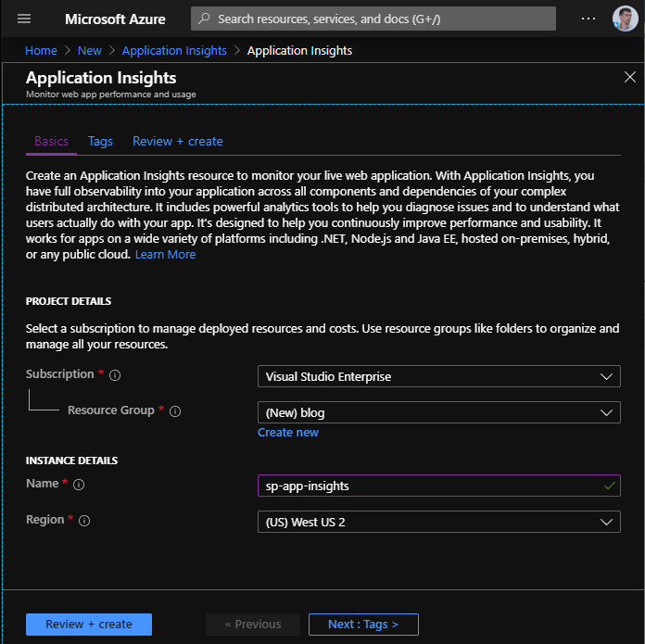Click the PROJECT DETAILS heading
Screen dimensions: 645x644
click(69, 301)
